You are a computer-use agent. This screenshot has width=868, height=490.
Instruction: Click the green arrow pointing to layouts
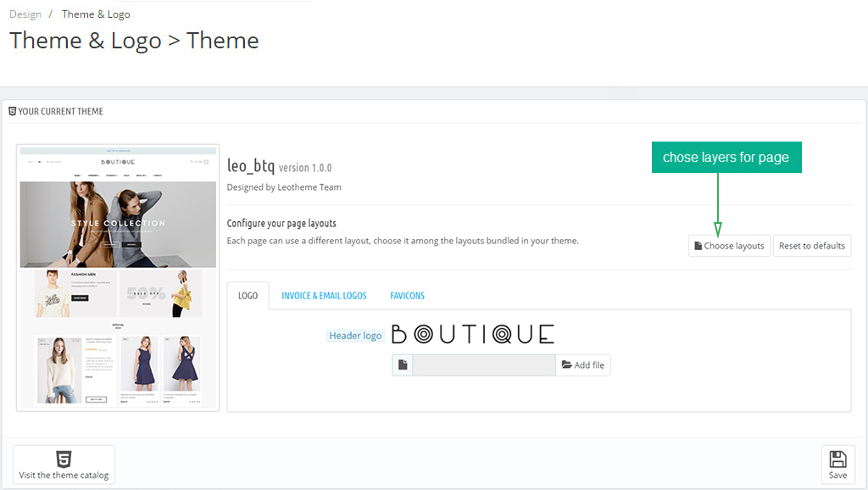tap(718, 203)
